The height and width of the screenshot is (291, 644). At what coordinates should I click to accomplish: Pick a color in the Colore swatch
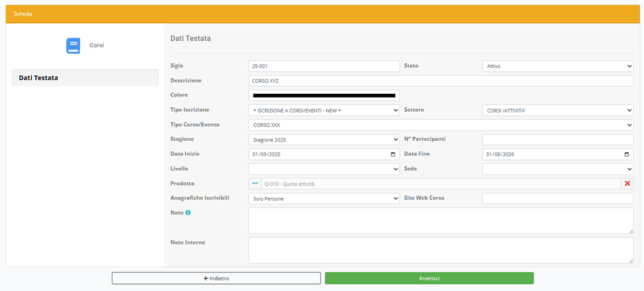pyautogui.click(x=323, y=95)
